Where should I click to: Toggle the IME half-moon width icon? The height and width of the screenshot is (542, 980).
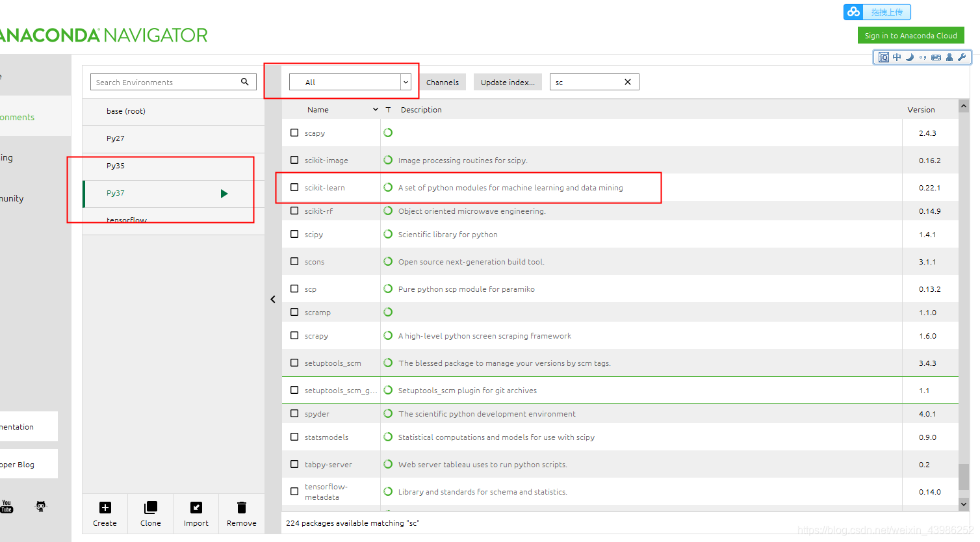point(910,57)
